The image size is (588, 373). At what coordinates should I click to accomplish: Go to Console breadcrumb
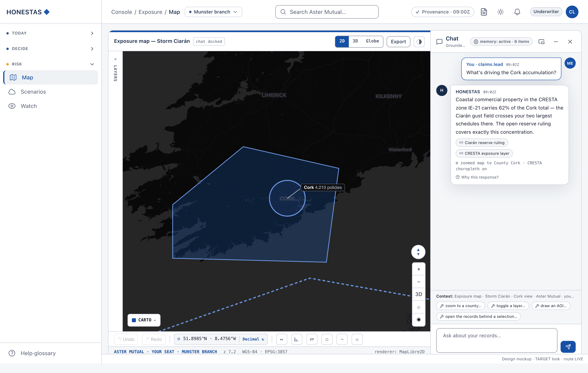pyautogui.click(x=122, y=12)
